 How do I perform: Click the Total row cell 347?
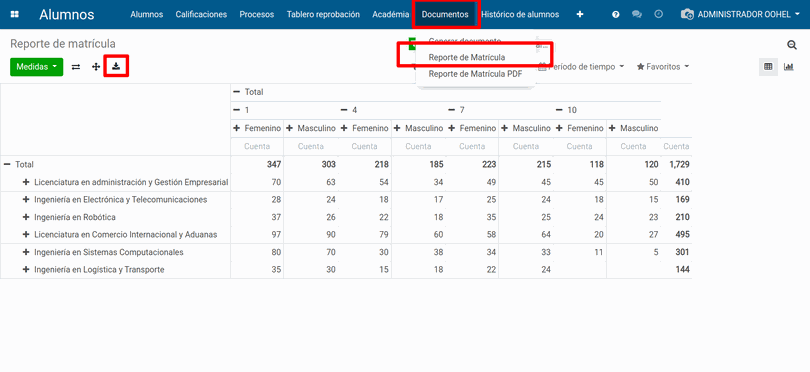274,164
